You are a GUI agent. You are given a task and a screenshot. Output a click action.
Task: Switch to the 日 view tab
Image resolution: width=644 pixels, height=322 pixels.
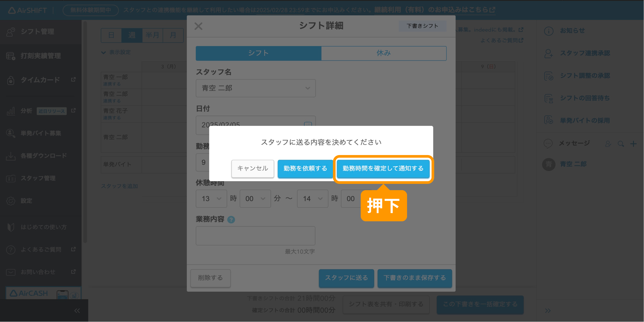111,35
